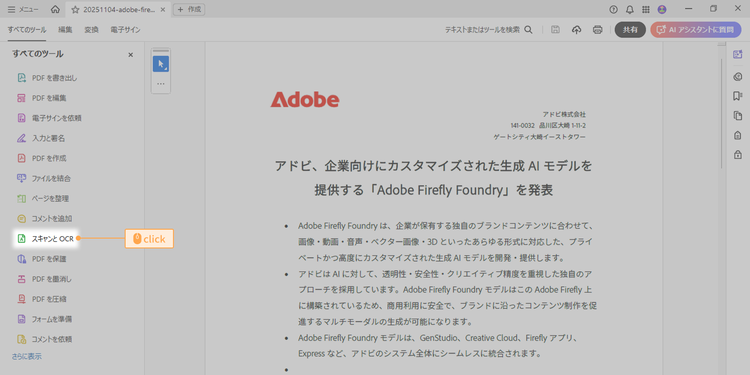Switch to the 編集 tab
The width and height of the screenshot is (750, 375).
65,30
